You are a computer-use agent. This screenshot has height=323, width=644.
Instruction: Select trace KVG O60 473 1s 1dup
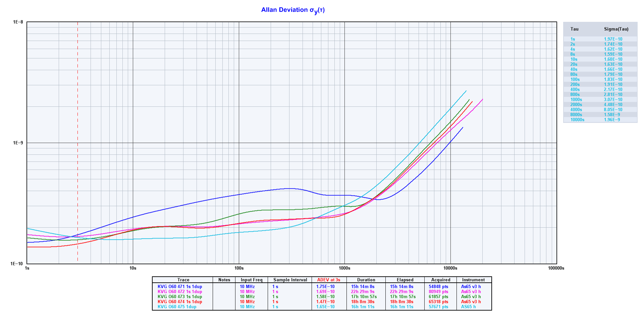point(180,297)
